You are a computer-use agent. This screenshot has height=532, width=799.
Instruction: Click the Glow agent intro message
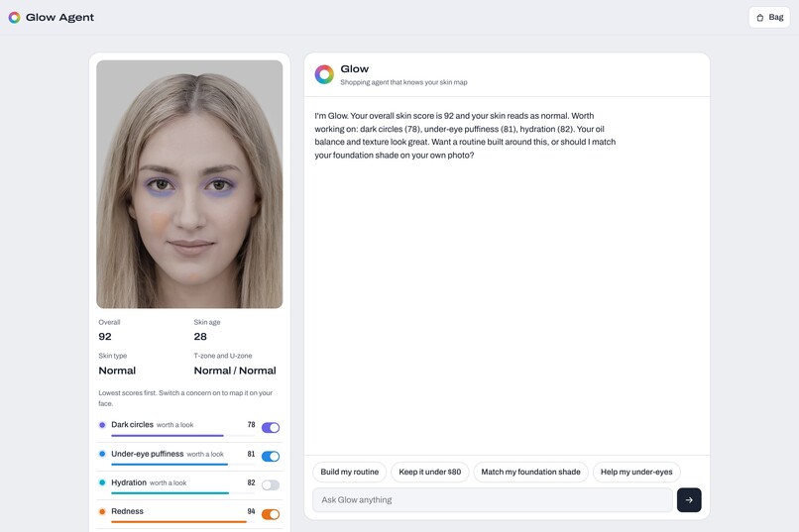[x=465, y=136]
